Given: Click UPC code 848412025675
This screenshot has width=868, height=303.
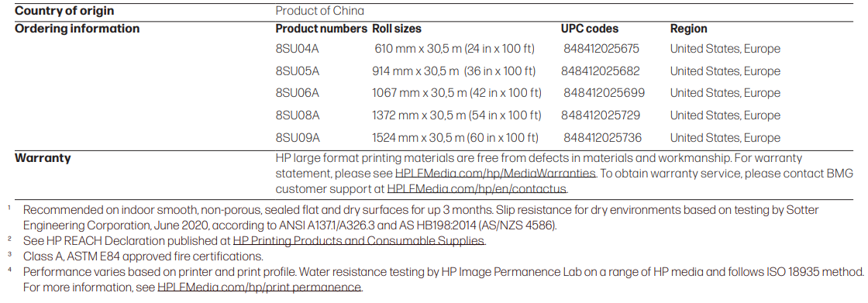Looking at the screenshot, I should 601,49.
